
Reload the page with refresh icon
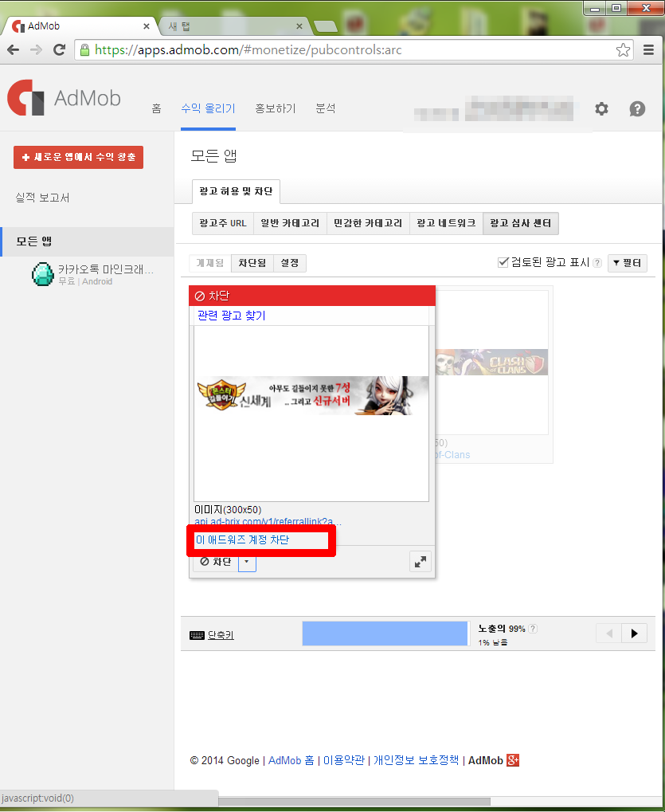60,49
